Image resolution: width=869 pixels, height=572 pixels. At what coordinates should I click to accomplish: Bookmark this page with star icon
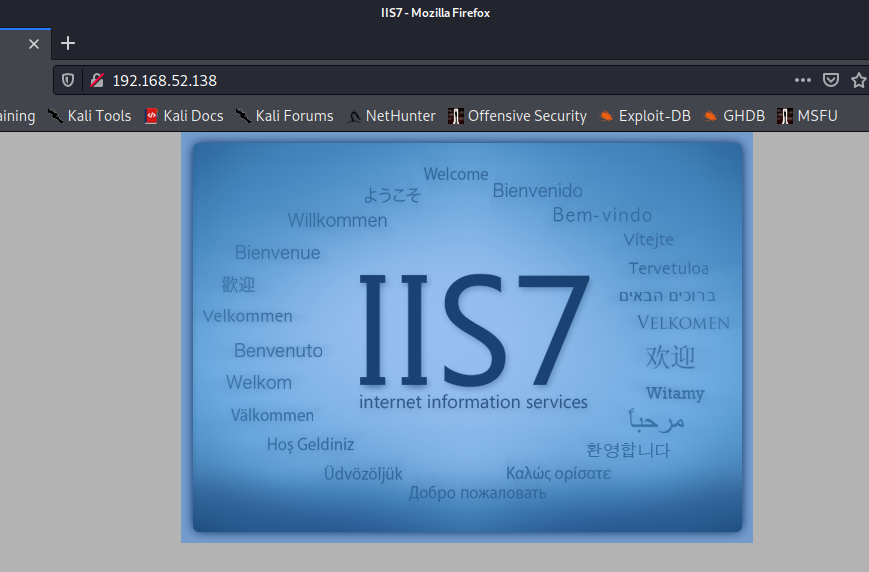(859, 80)
